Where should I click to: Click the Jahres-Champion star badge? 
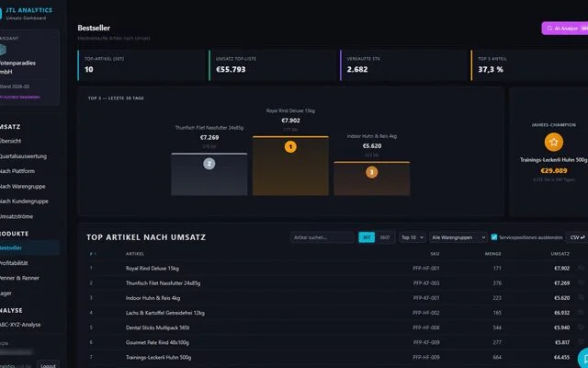553,142
